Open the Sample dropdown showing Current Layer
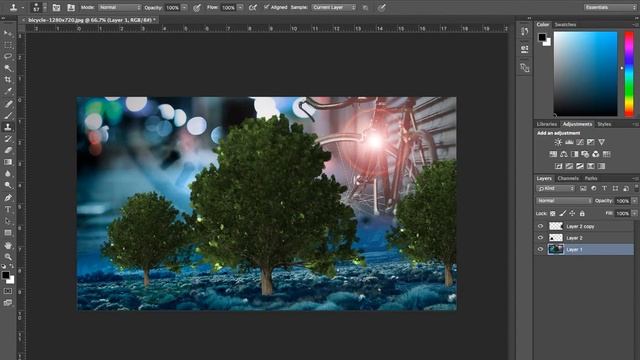The height and width of the screenshot is (360, 640). pyautogui.click(x=334, y=7)
